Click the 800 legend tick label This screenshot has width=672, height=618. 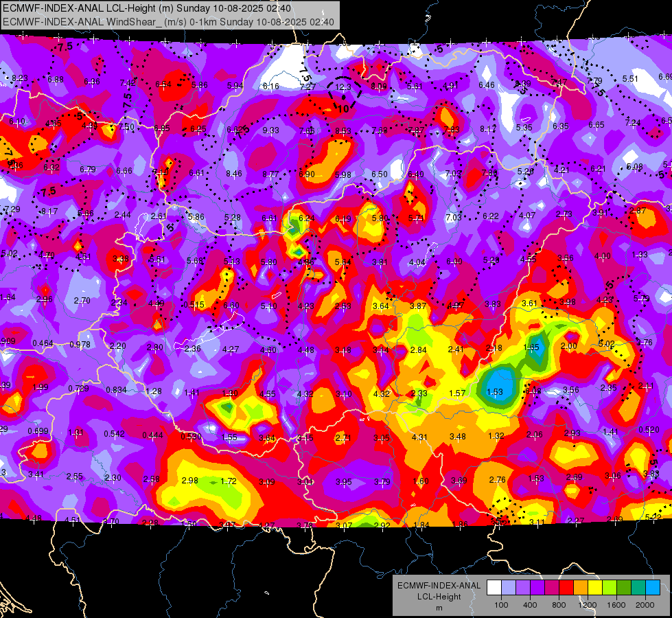point(559,605)
